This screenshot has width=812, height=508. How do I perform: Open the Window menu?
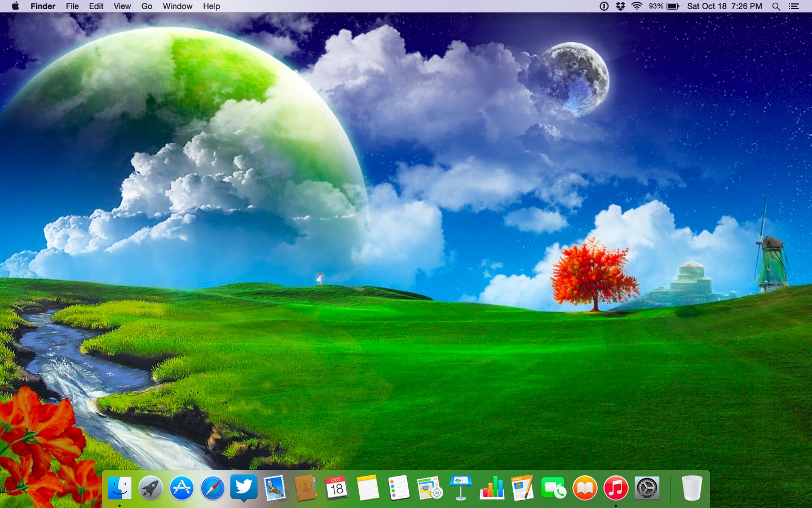coord(178,6)
